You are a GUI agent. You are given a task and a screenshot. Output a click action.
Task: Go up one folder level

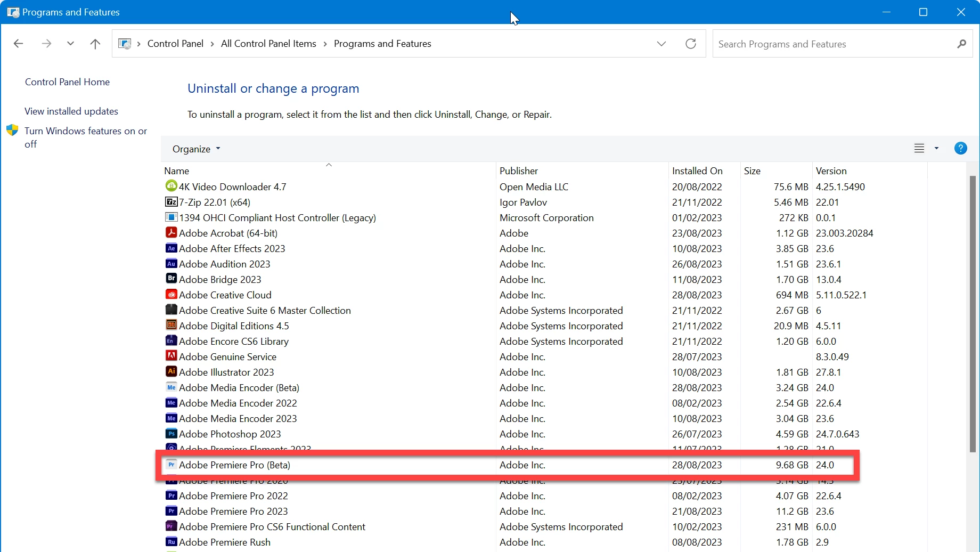(x=95, y=44)
